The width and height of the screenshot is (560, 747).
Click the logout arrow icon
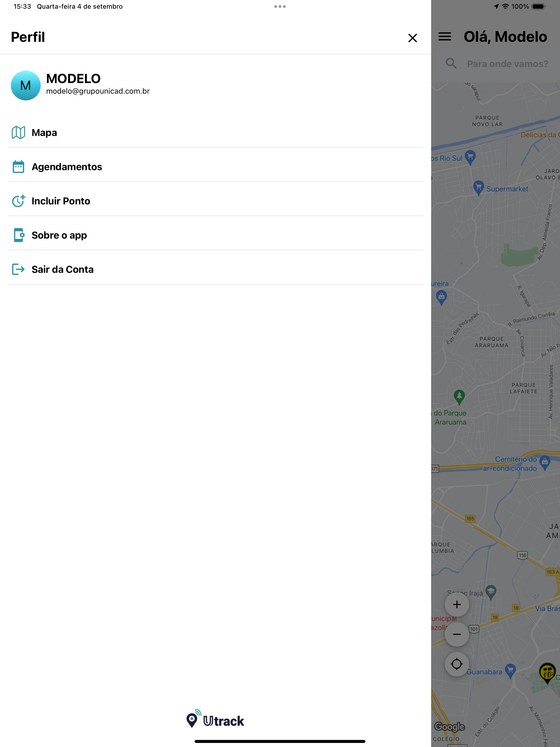pyautogui.click(x=18, y=269)
